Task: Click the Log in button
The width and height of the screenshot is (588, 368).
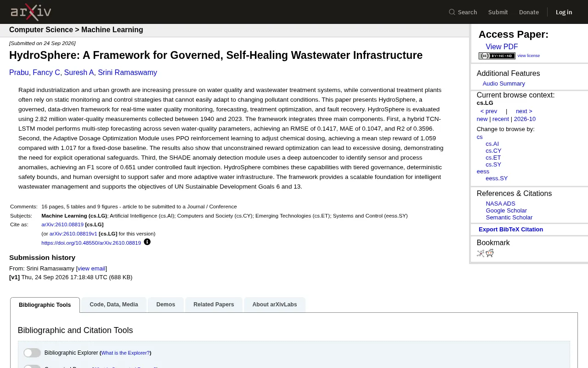Action: (x=564, y=12)
